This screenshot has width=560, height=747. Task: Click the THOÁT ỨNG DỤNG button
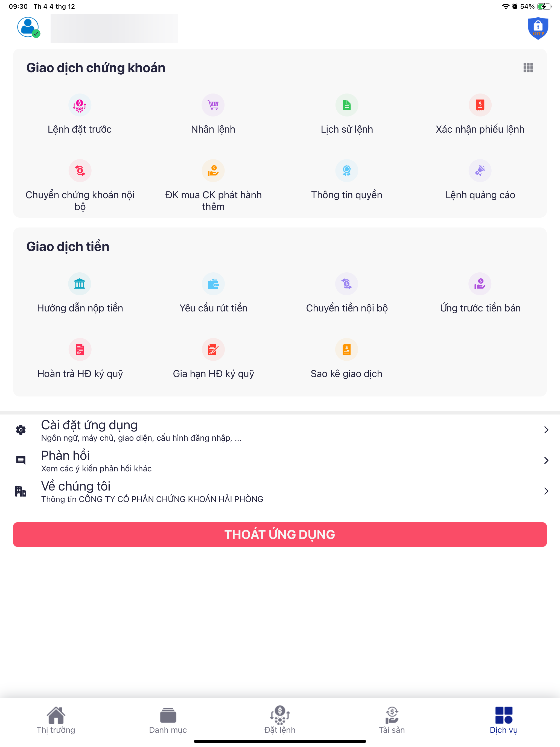point(280,535)
